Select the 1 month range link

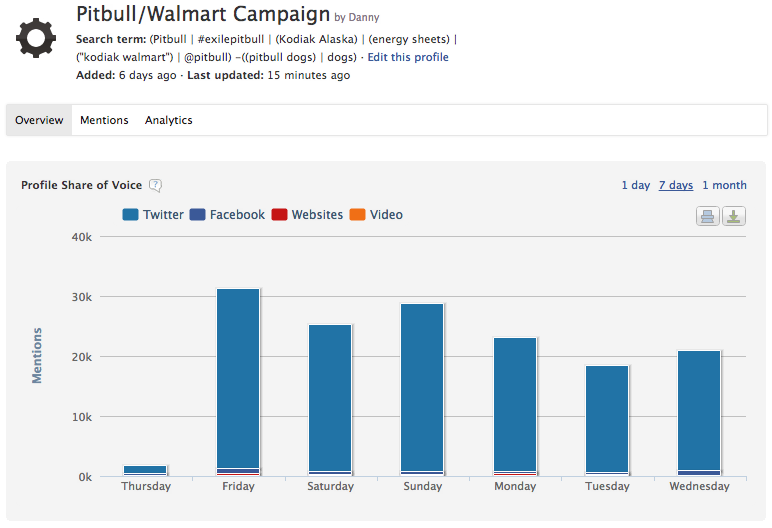(x=724, y=185)
